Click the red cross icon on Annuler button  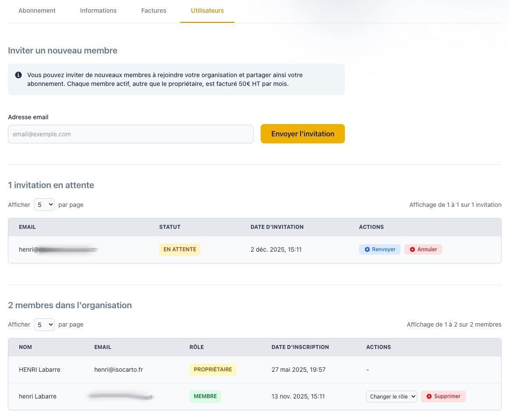(412, 249)
